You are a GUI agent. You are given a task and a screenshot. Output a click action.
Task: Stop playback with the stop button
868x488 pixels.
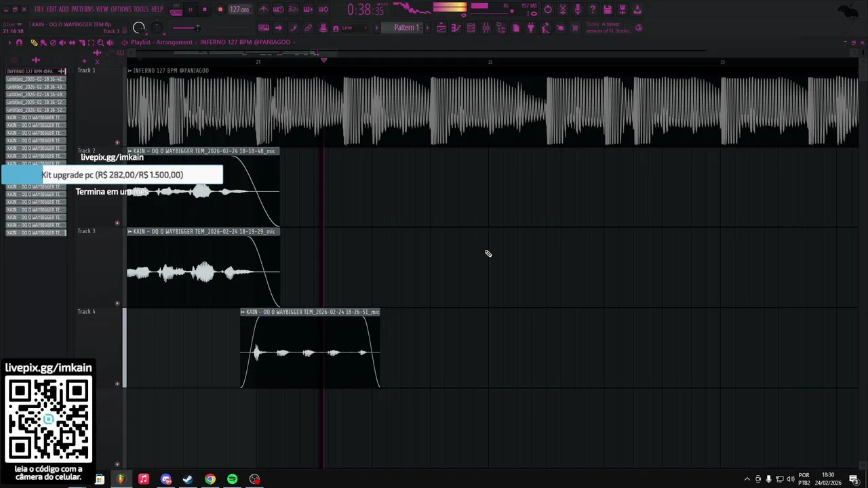click(204, 9)
